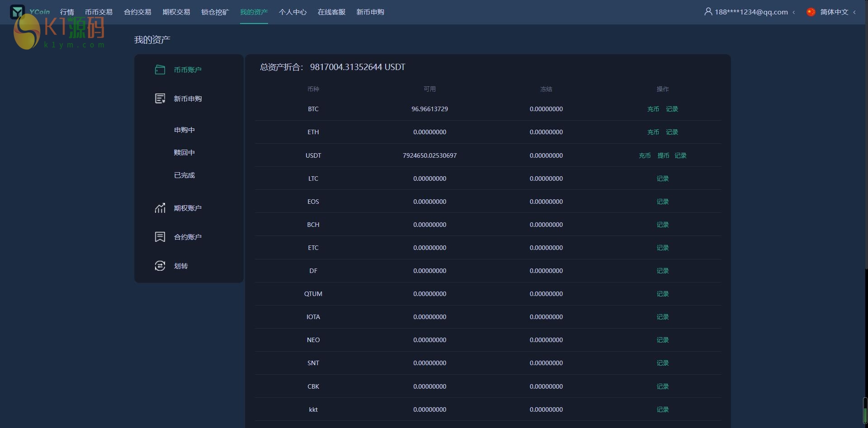Click the user profile icon in header
This screenshot has width=868, height=428.
[708, 12]
